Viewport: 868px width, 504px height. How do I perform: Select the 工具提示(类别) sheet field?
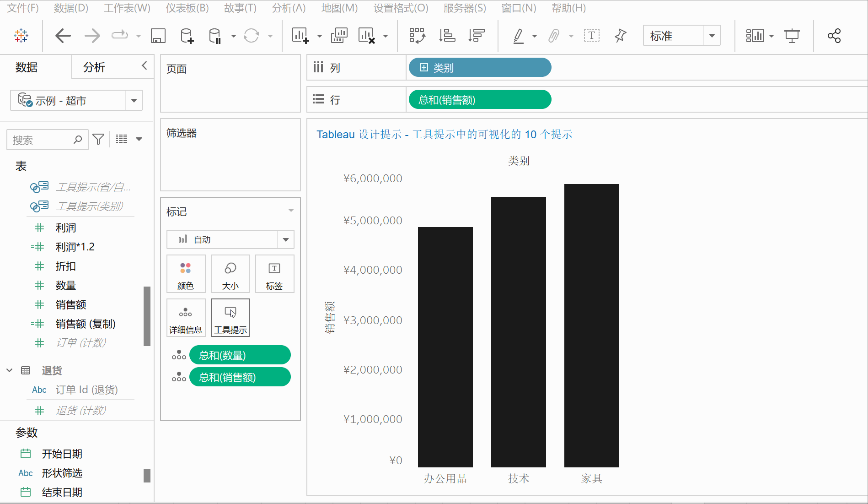click(x=90, y=206)
